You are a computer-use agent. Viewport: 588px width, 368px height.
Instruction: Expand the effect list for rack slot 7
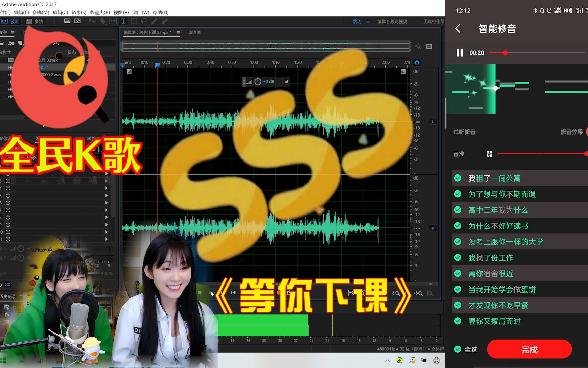pos(107,210)
